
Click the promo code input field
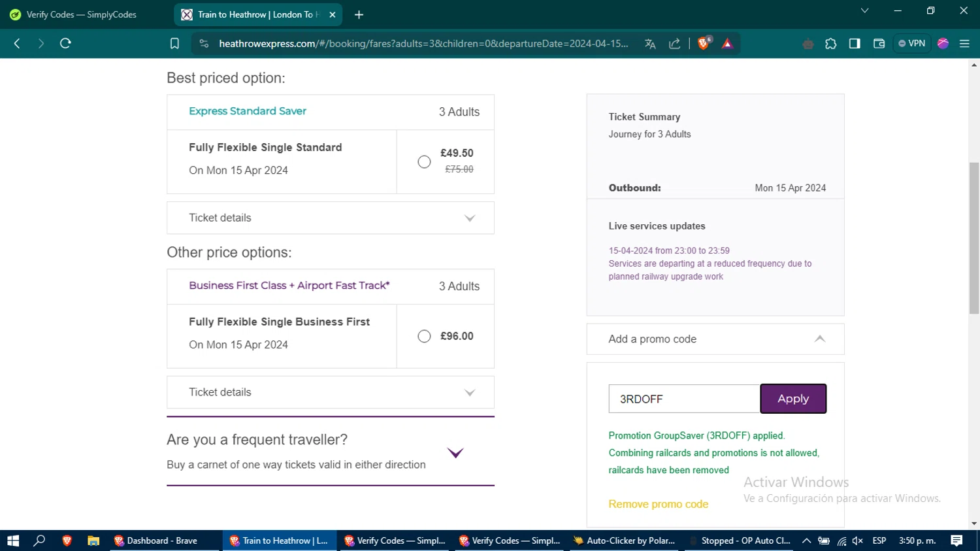tap(685, 399)
